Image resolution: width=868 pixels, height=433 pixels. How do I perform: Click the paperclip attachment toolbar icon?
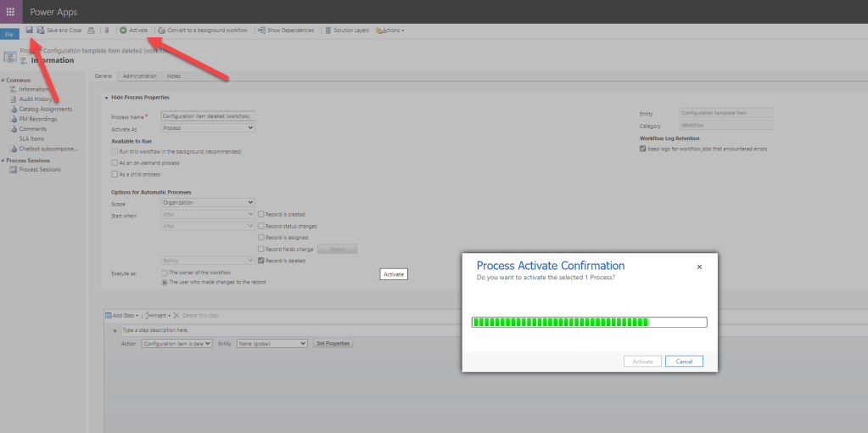106,30
